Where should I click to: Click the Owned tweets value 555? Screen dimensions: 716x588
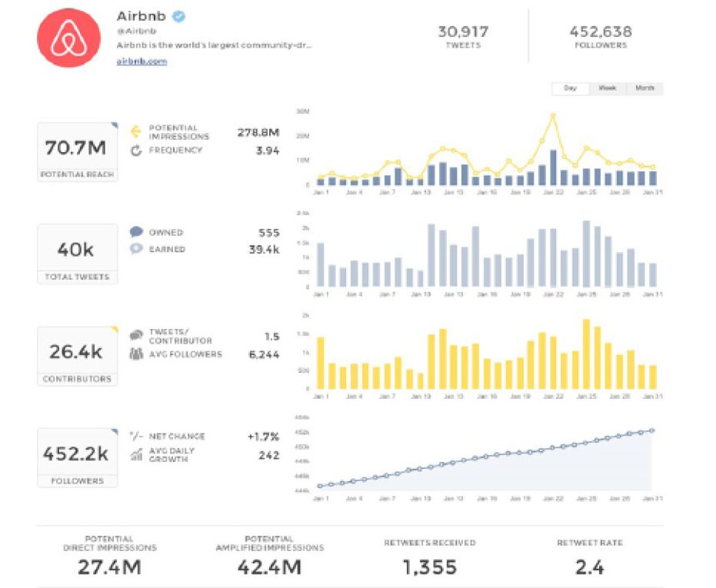click(x=268, y=233)
